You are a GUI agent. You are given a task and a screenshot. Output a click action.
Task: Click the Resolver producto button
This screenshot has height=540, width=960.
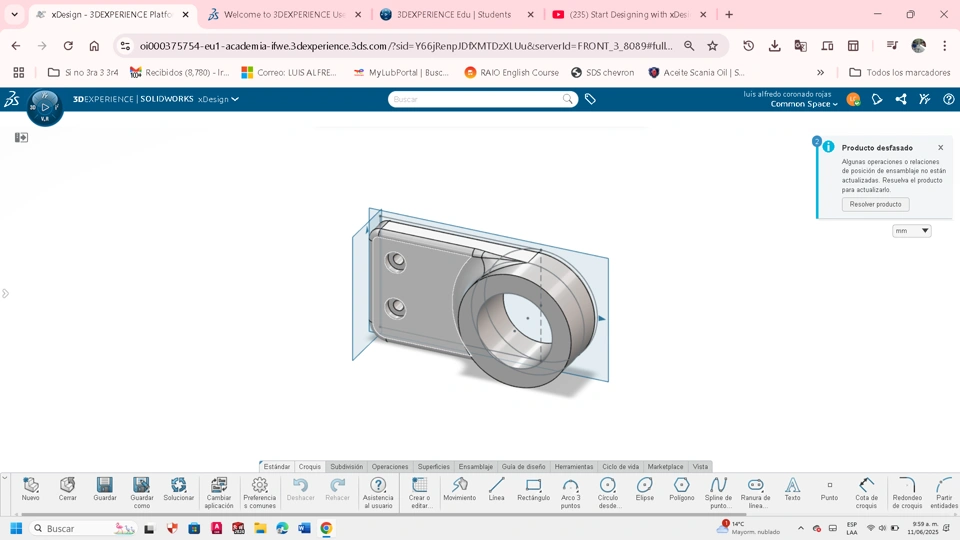[876, 204]
